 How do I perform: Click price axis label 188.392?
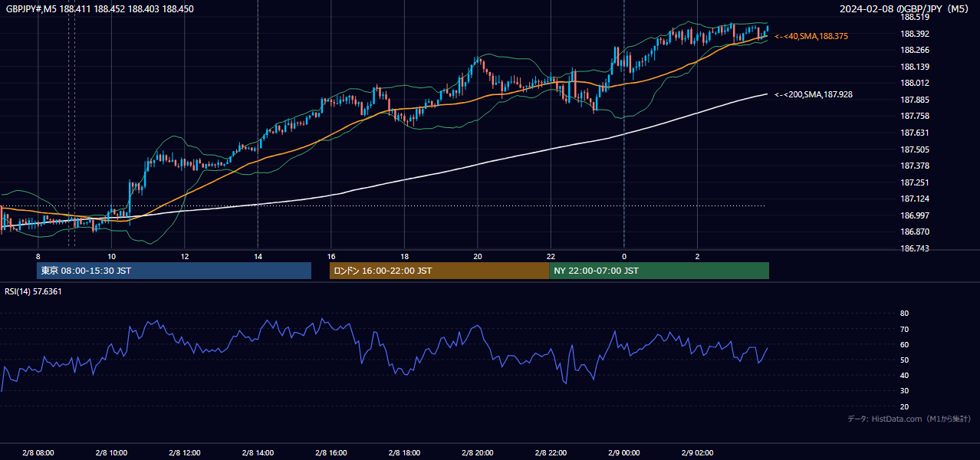tap(914, 34)
